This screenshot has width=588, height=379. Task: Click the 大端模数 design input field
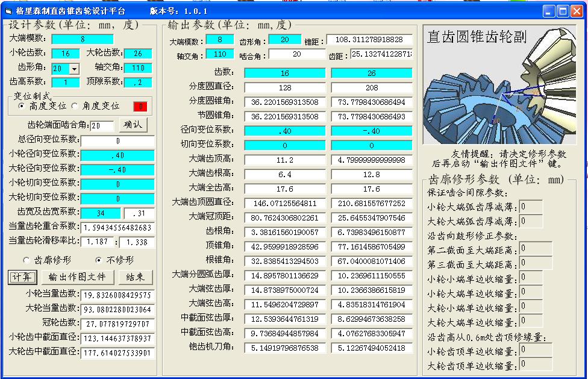[83, 39]
